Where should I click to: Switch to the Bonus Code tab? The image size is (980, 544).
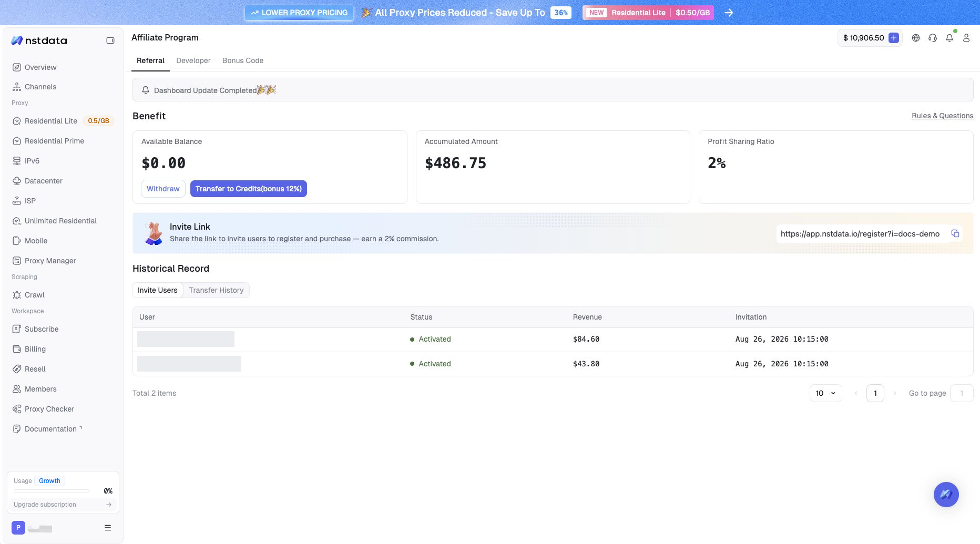(x=243, y=60)
